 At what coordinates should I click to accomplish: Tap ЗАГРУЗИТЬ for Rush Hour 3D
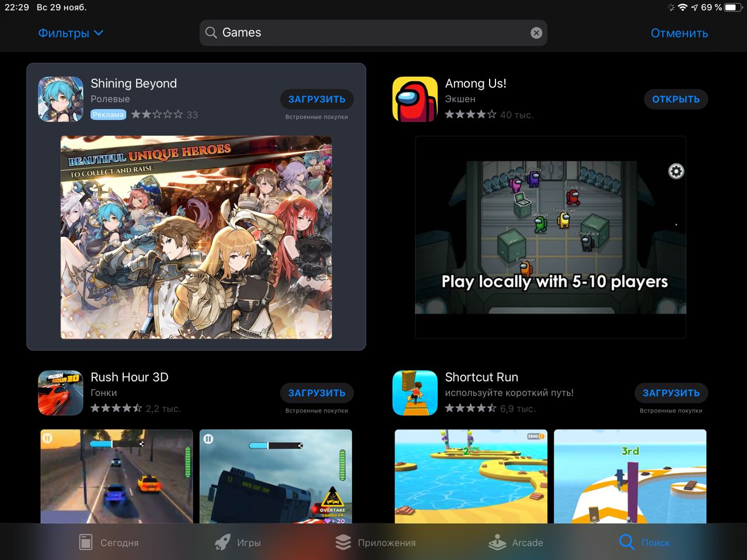click(317, 393)
